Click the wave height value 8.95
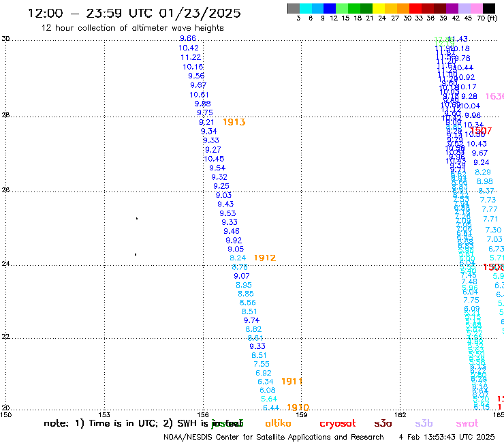The height and width of the screenshot is (443, 504). (244, 285)
